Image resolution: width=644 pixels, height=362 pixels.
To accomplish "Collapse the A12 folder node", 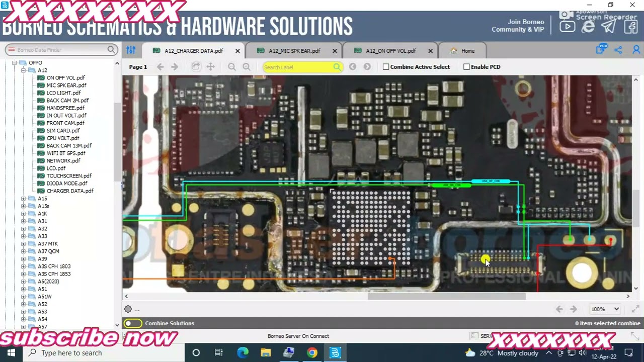I will coord(23,70).
